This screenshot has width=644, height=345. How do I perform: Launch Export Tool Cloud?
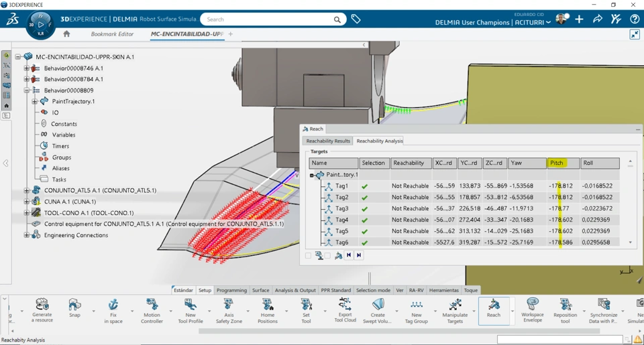pyautogui.click(x=345, y=310)
